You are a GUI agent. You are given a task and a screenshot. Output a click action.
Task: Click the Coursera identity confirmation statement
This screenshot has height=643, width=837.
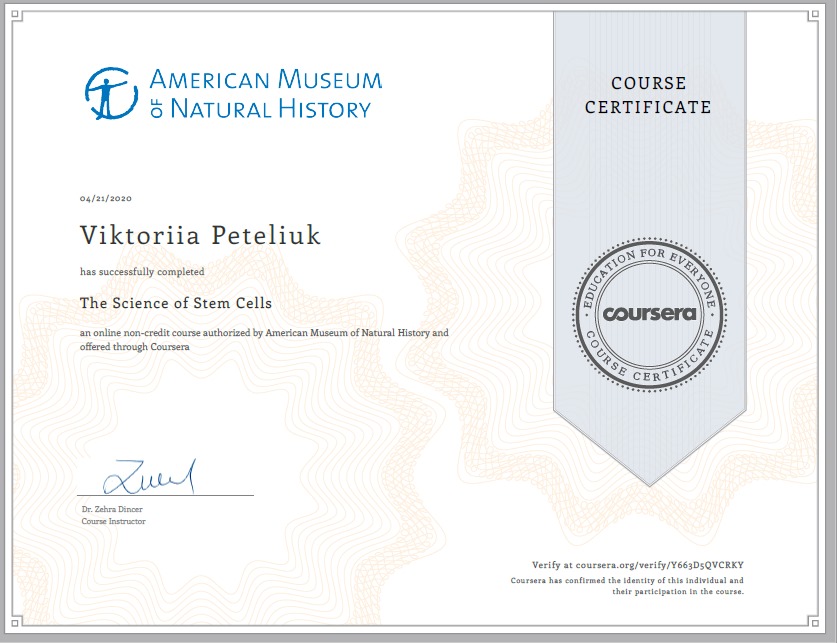pos(627,586)
